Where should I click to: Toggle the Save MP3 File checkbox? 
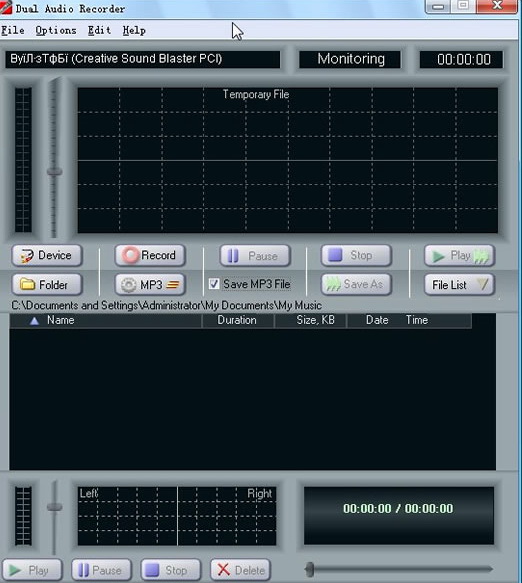(x=214, y=284)
